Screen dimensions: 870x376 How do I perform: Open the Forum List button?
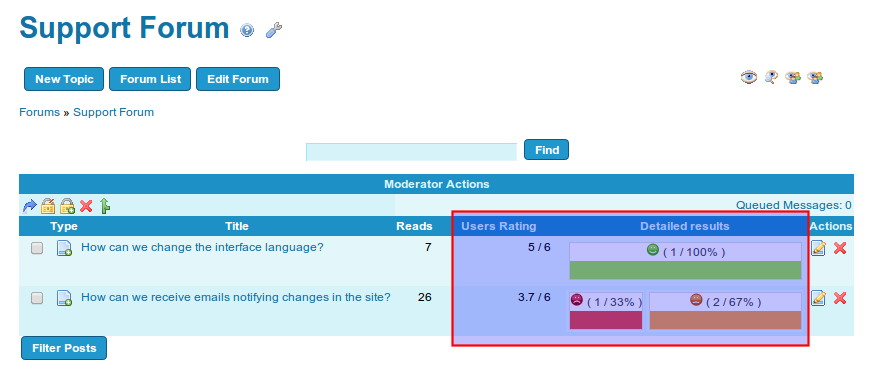150,79
